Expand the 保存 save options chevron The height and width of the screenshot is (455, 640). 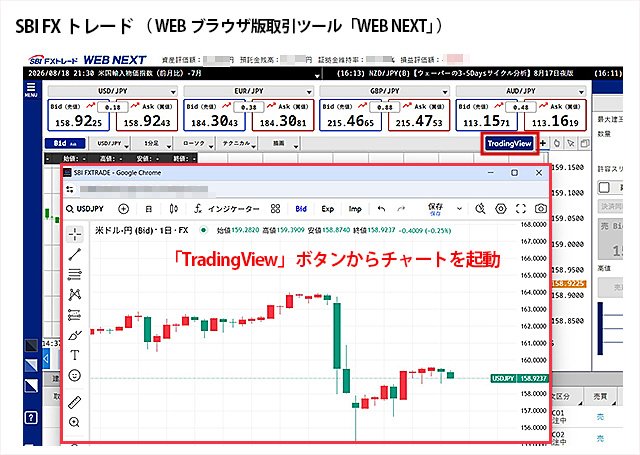pyautogui.click(x=459, y=209)
